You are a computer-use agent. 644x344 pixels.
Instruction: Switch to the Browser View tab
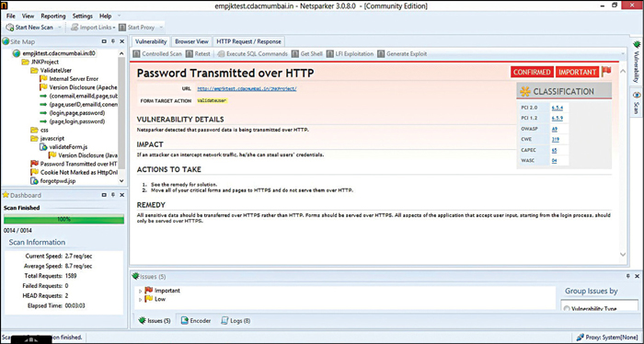(191, 41)
